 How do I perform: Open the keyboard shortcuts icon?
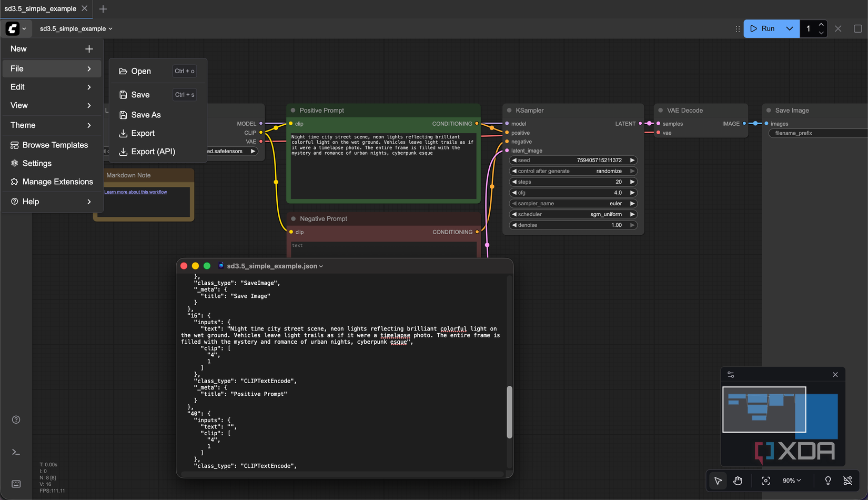click(x=16, y=484)
